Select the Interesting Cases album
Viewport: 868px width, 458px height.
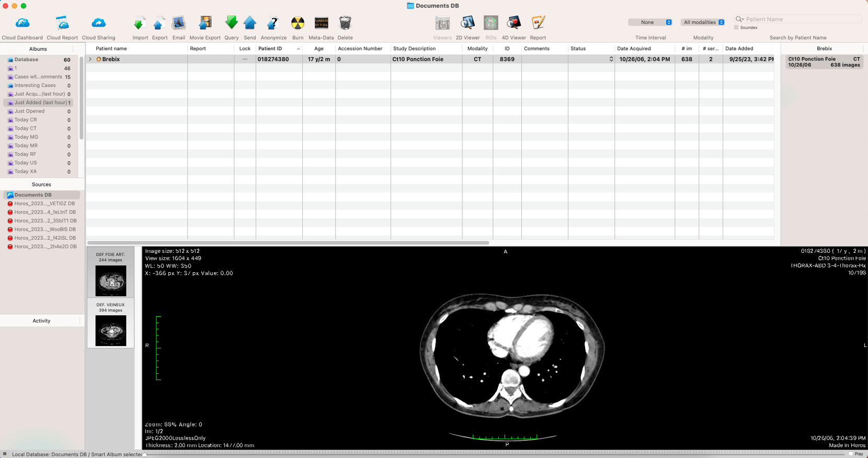(x=35, y=85)
